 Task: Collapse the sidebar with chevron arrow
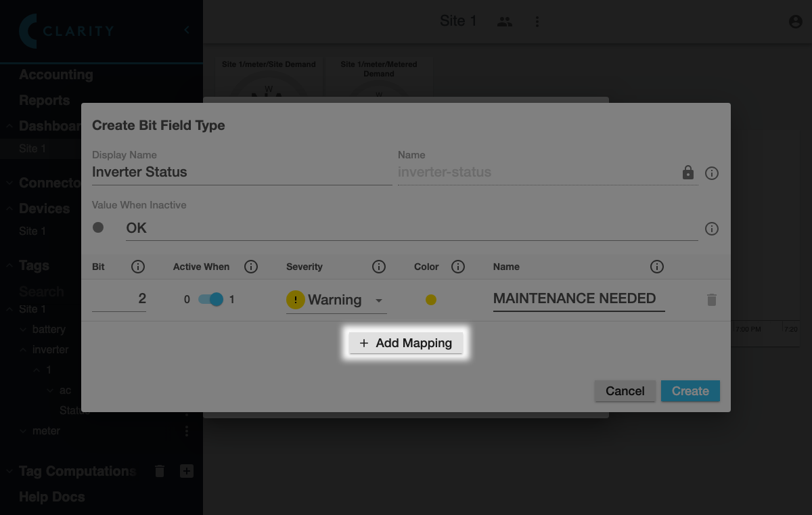pos(187,30)
